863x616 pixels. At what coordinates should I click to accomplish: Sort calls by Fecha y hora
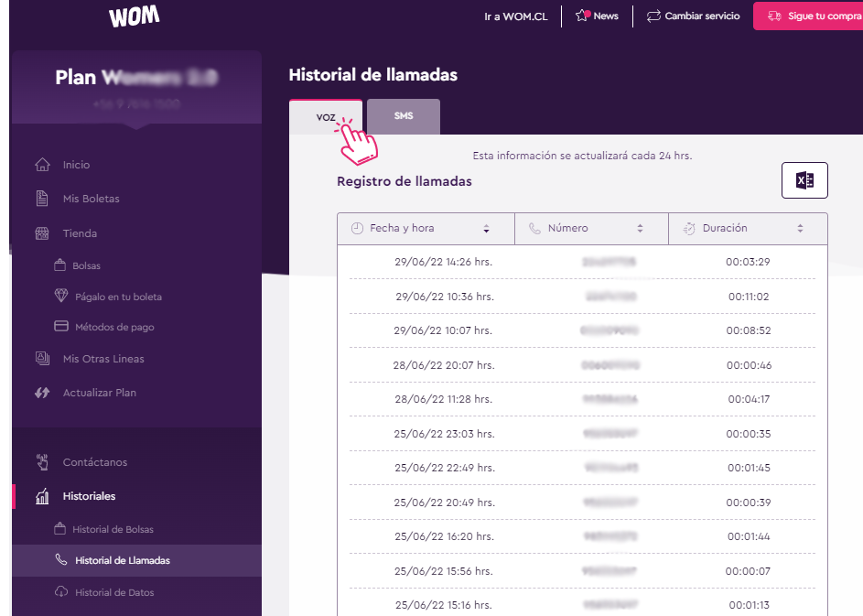point(486,229)
